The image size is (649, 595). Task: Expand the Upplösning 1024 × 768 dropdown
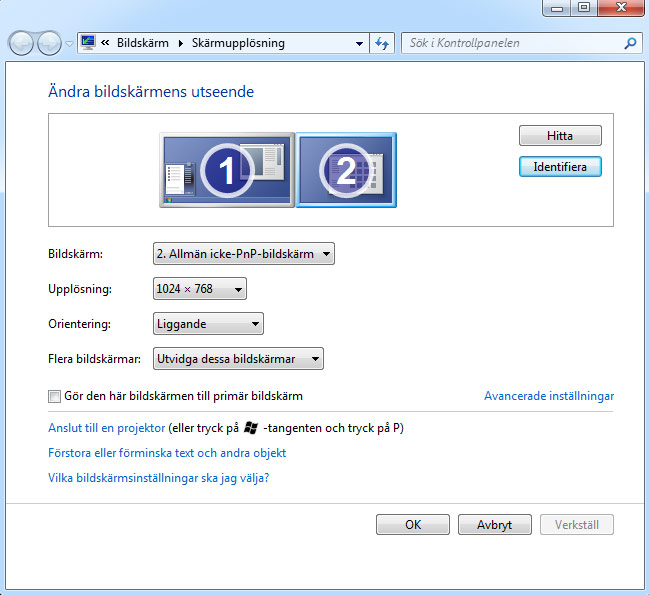tap(199, 289)
